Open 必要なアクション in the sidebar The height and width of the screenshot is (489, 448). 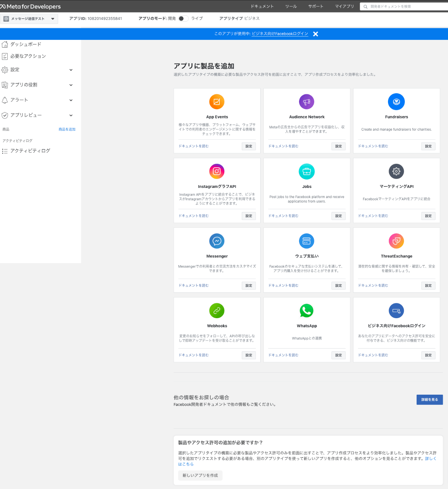pyautogui.click(x=28, y=56)
